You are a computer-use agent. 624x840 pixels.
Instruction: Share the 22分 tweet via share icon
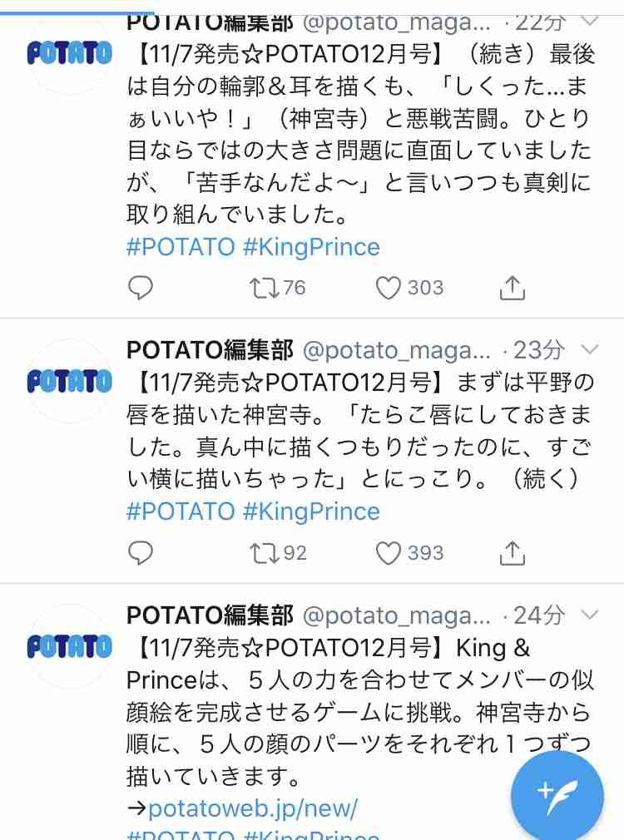pyautogui.click(x=512, y=288)
